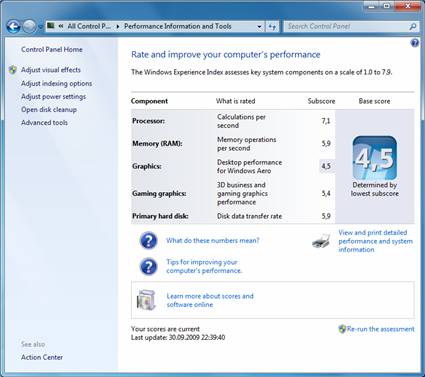The image size is (425, 377).
Task: Open the address bar history dropdown
Action: click(259, 27)
